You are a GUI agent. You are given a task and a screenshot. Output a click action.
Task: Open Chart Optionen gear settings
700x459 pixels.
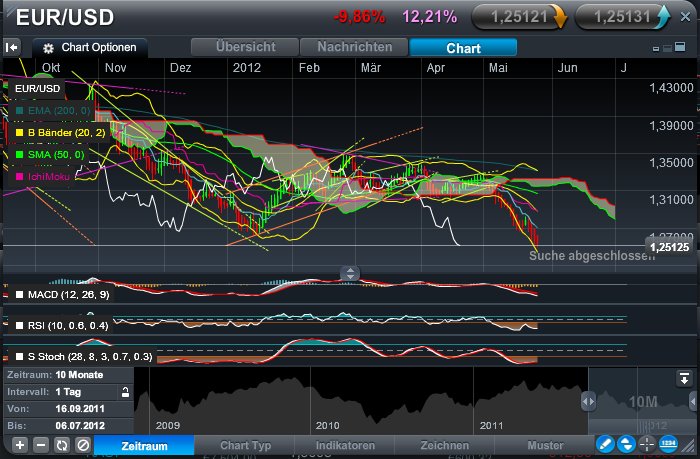point(48,48)
